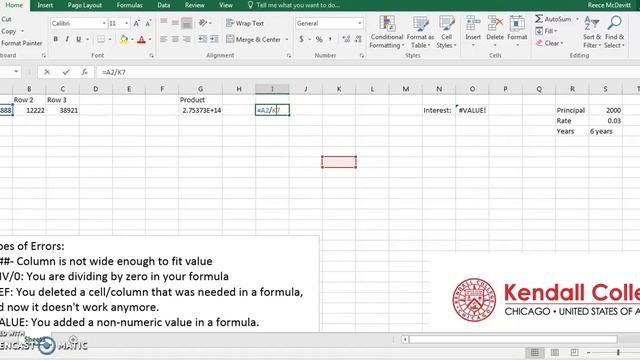The width and height of the screenshot is (640, 360).
Task: Open Format cells menu
Action: (x=517, y=32)
